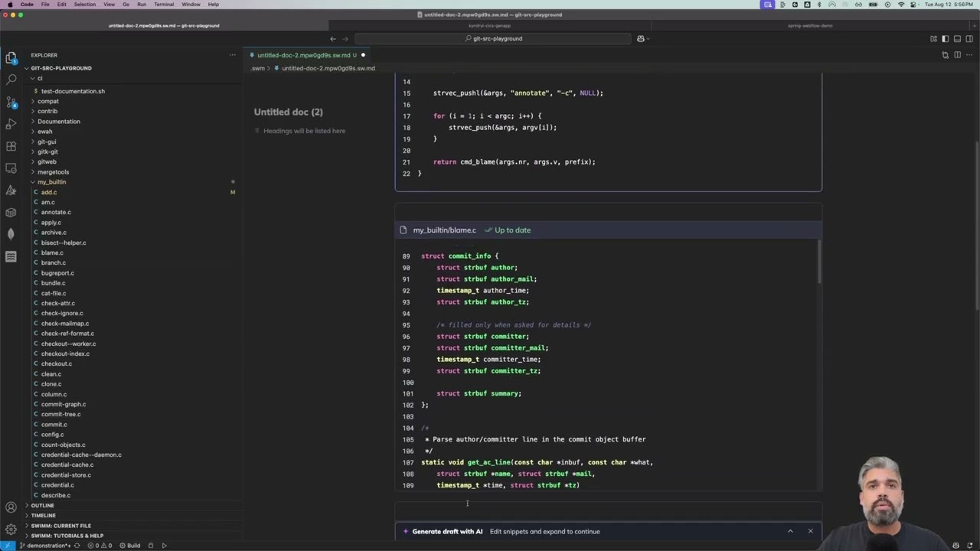Click the synchronize changes icon in status bar
This screenshot has width=980, height=551.
pos(77,546)
